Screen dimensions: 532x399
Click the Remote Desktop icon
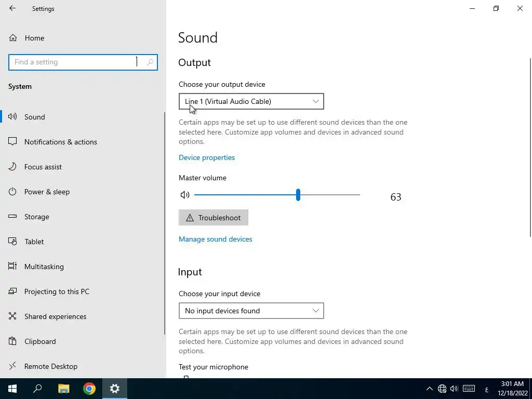point(12,366)
